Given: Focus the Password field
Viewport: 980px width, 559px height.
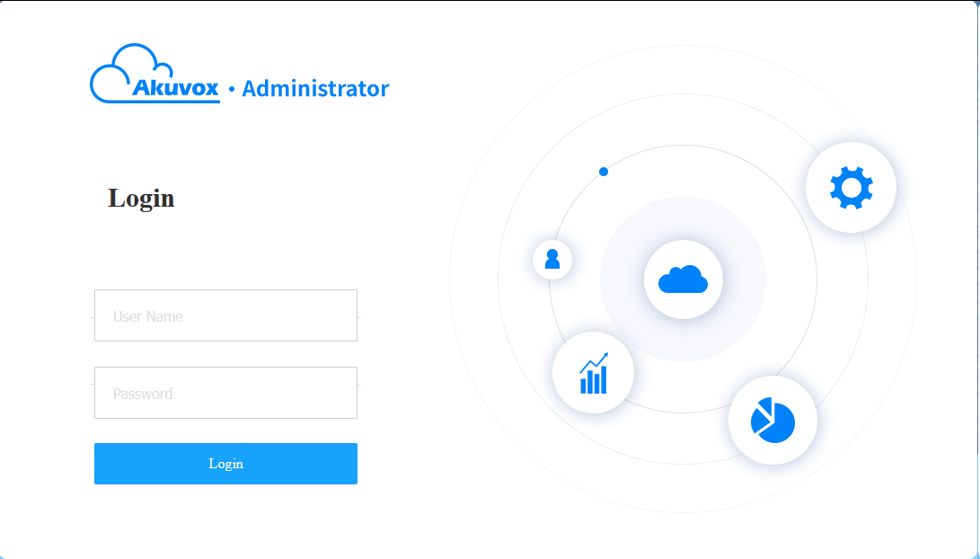Looking at the screenshot, I should pyautogui.click(x=225, y=393).
